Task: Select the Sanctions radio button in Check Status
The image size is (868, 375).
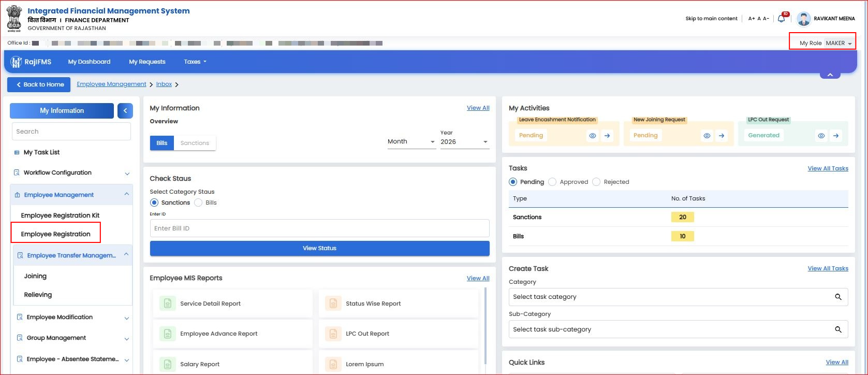Action: tap(154, 203)
